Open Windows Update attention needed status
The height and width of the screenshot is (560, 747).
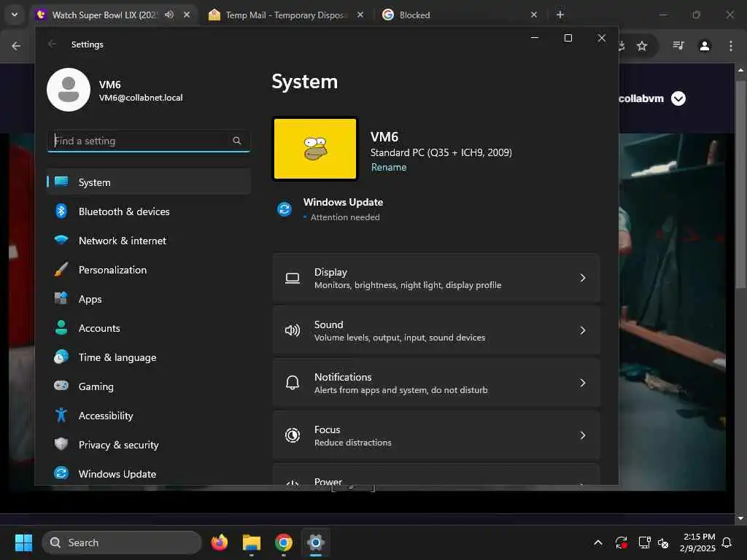(x=343, y=209)
